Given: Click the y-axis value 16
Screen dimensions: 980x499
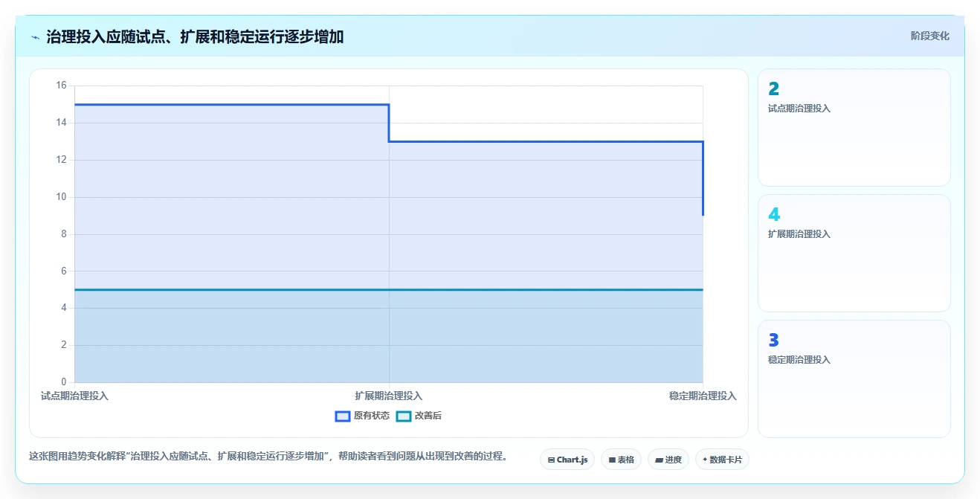Looking at the screenshot, I should point(61,86).
